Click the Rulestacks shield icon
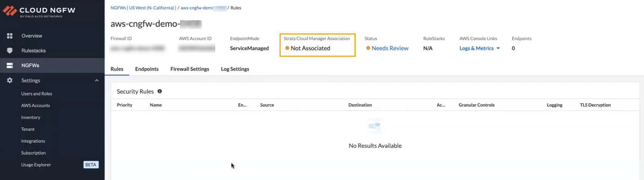644x180 pixels. click(x=10, y=51)
